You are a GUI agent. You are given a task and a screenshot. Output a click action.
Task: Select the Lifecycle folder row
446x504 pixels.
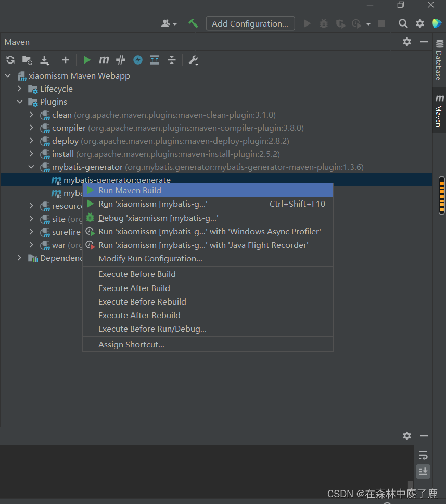click(216, 89)
